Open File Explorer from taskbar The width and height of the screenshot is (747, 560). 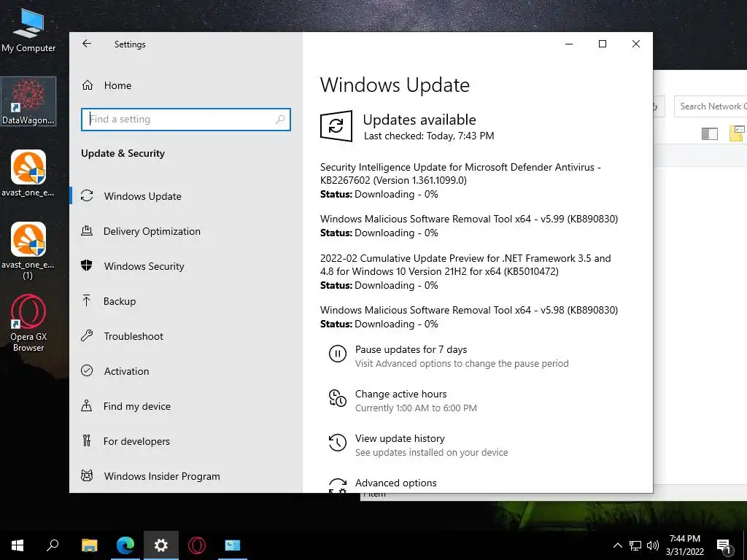[89, 545]
